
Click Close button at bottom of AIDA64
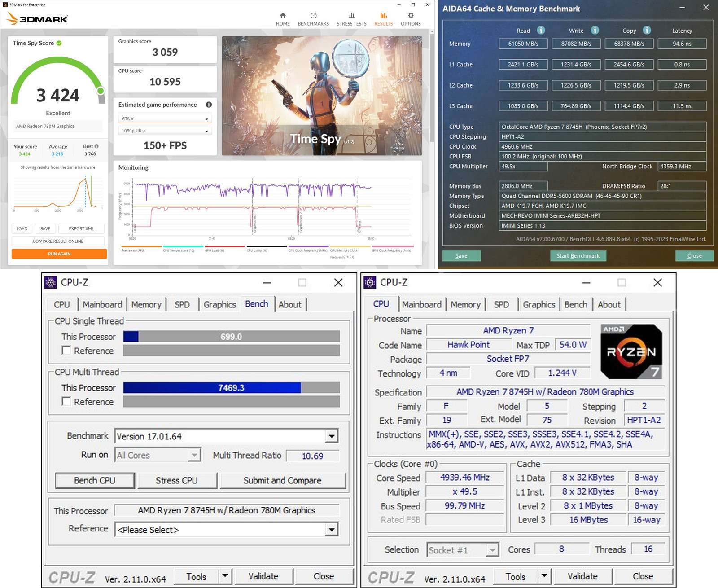coord(694,256)
